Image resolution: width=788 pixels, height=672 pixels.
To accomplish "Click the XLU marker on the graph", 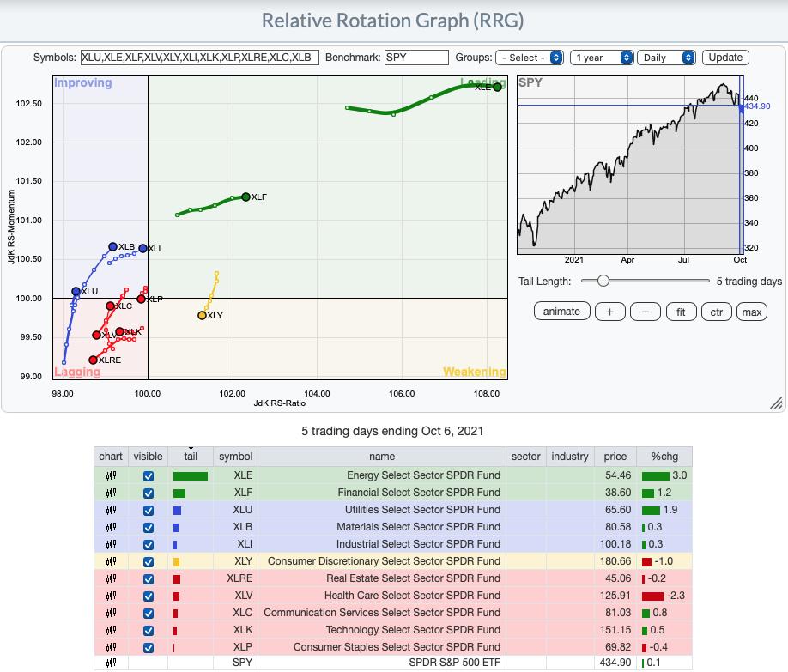I will [76, 292].
